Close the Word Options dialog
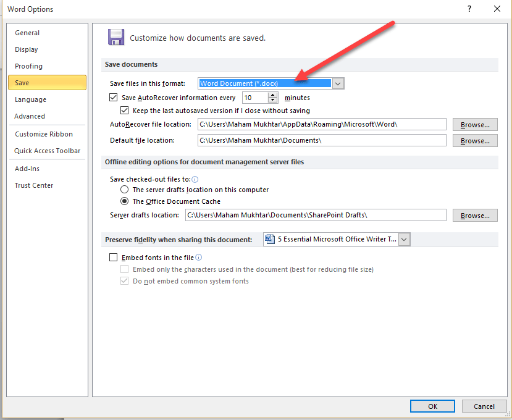Image resolution: width=512 pixels, height=420 pixels. point(497,9)
